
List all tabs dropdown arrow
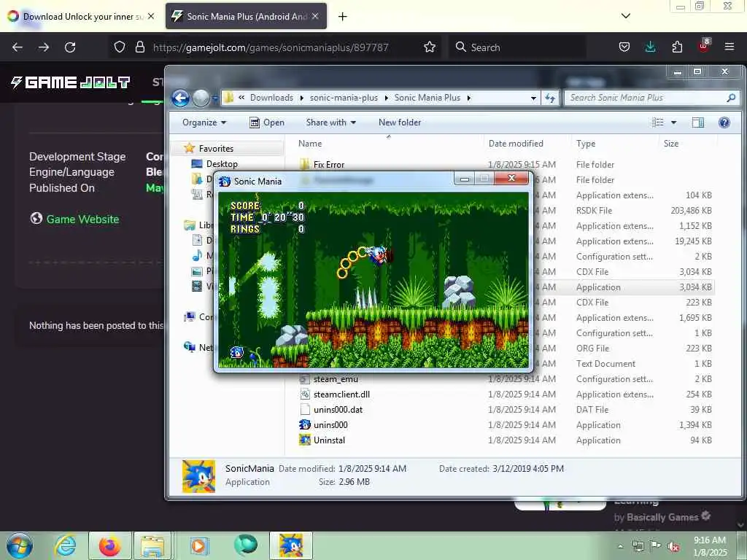coord(626,16)
